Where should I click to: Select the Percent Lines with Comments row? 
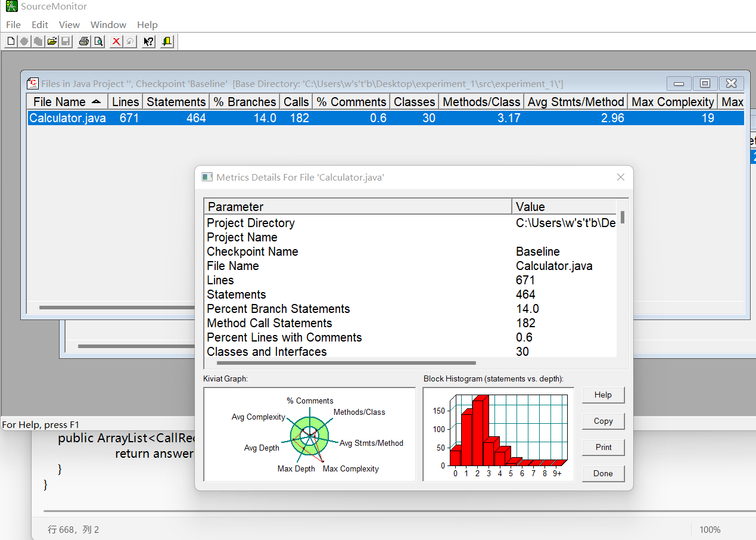pos(411,337)
